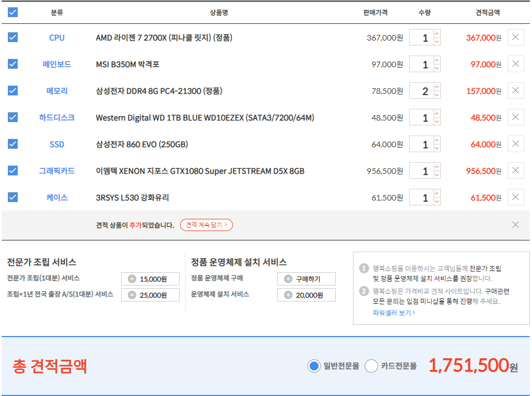
Task: Dismiss the 견적 상품이 추가되었습니다 notice
Action: click(x=515, y=225)
